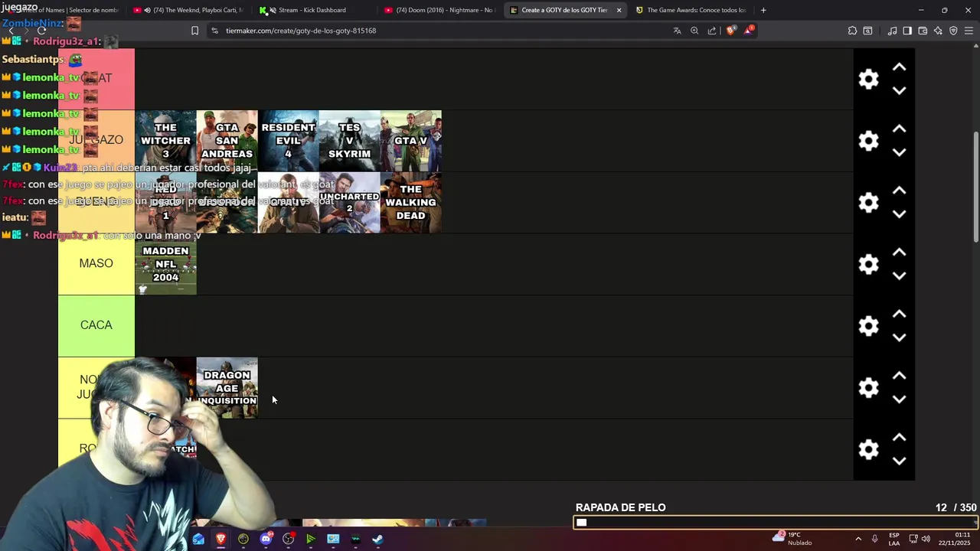Open the Brave Wallet icon
980x551 pixels.
(x=923, y=31)
